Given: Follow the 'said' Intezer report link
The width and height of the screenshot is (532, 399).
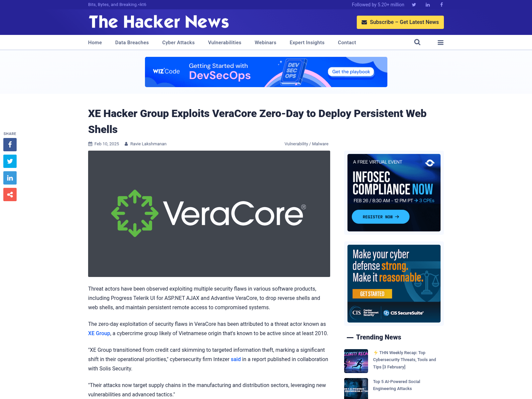Looking at the screenshot, I should pos(236,359).
